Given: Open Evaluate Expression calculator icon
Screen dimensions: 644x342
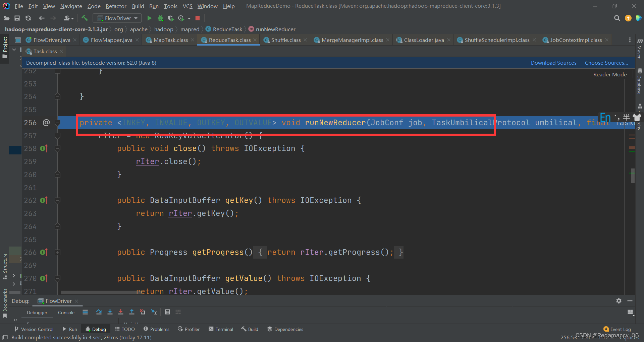Looking at the screenshot, I should click(167, 312).
